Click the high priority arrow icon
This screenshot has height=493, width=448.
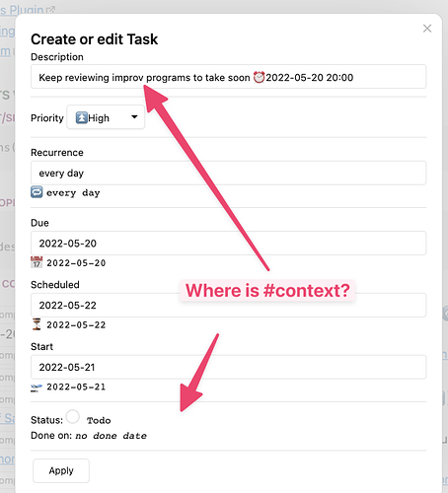[x=81, y=117]
